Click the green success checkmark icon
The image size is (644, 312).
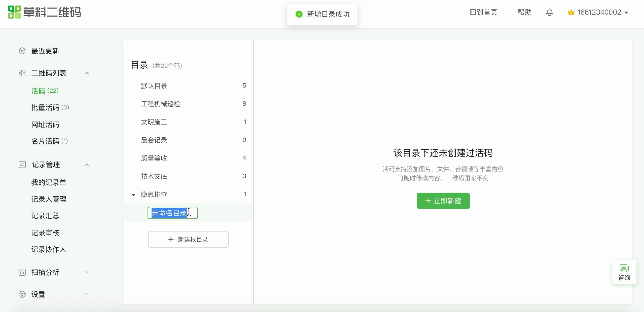(299, 14)
